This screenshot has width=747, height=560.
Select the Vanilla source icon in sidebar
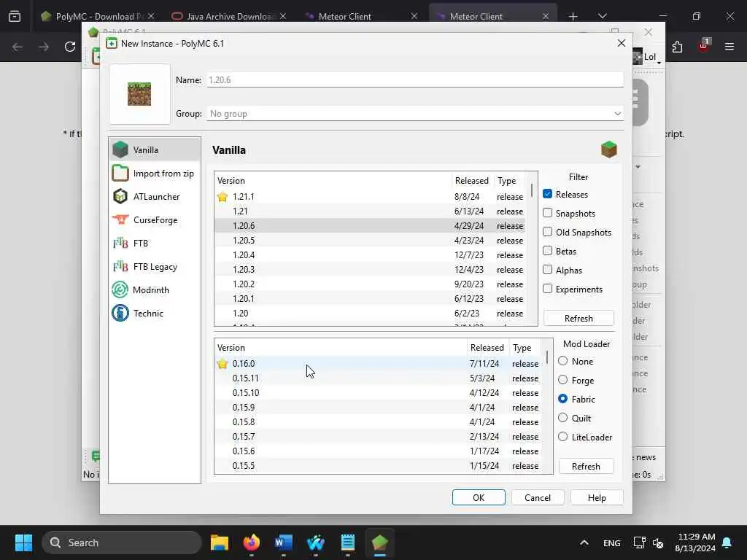click(120, 149)
